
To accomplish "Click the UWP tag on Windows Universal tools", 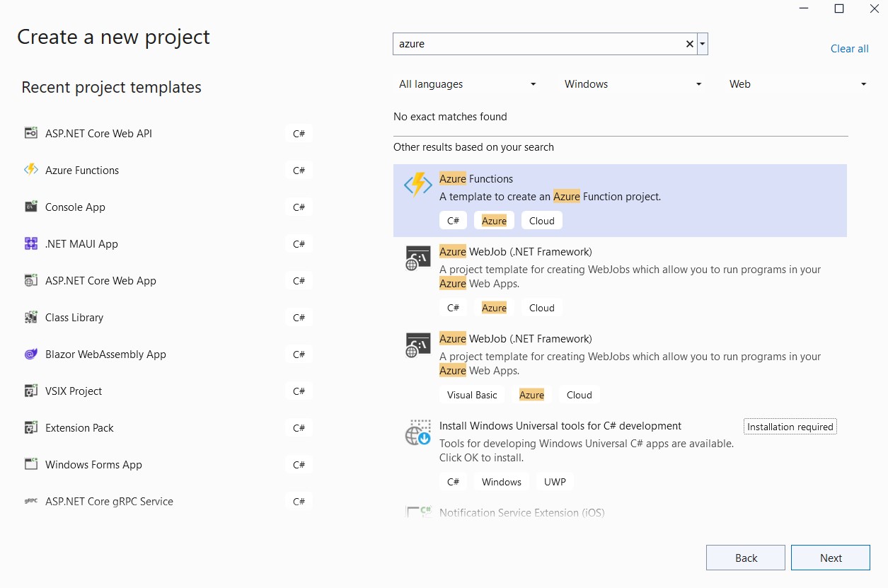I will click(x=555, y=482).
